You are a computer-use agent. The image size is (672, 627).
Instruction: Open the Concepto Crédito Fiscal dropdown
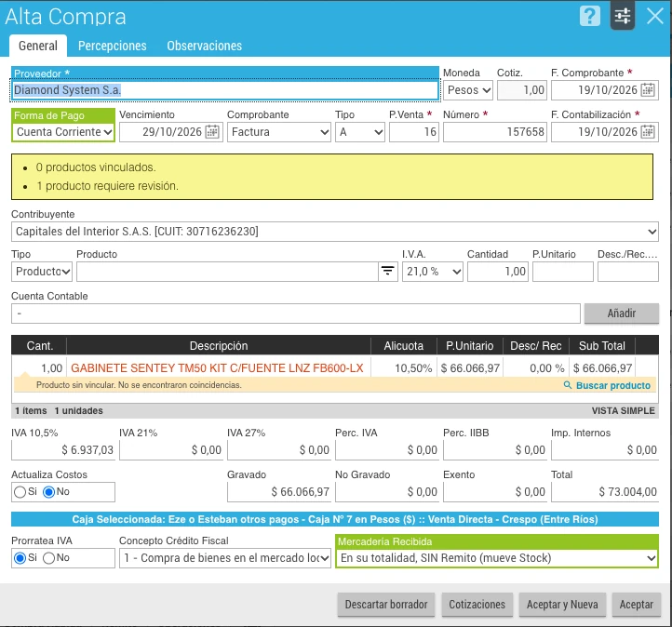click(225, 558)
